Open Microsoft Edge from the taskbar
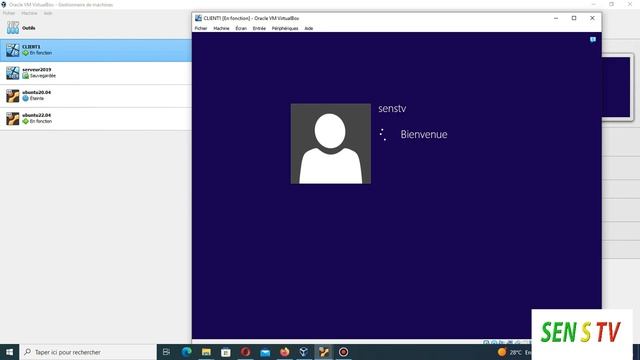640x360 pixels. pyautogui.click(x=187, y=352)
